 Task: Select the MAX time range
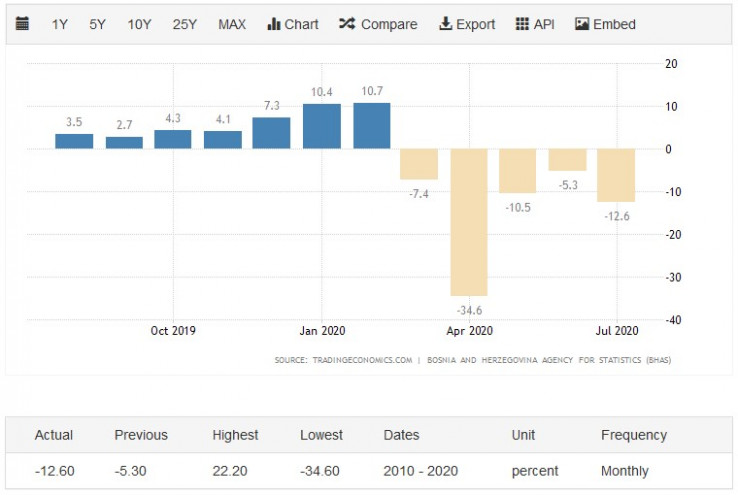click(x=232, y=24)
